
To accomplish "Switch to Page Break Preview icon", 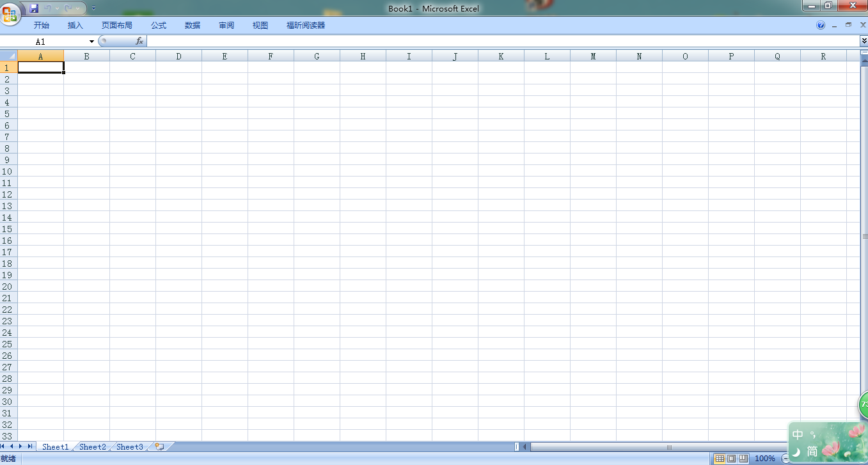I will point(743,459).
